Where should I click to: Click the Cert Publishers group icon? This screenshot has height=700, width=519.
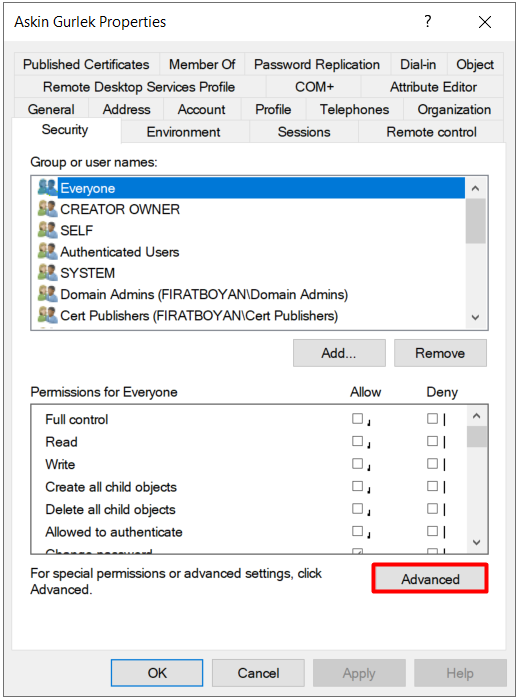tap(47, 315)
